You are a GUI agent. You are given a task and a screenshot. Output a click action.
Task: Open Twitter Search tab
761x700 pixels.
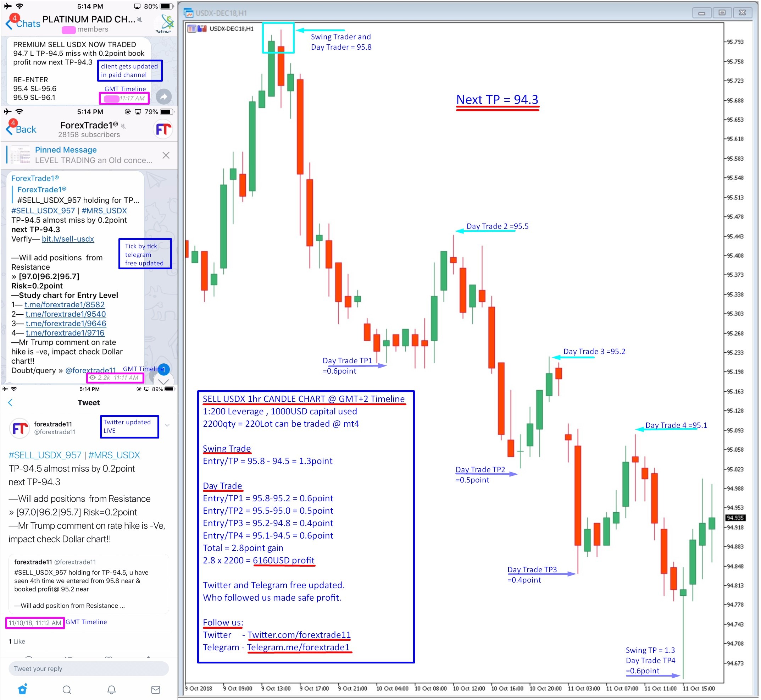click(x=67, y=689)
